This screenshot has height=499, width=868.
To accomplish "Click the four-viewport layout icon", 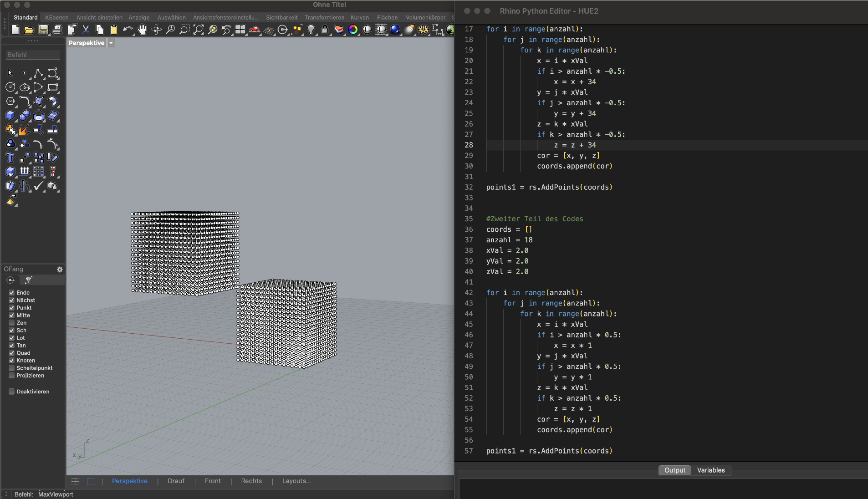I will [x=240, y=30].
